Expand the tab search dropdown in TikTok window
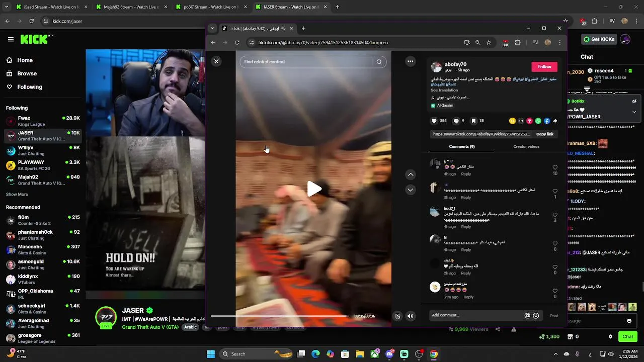 (212, 28)
